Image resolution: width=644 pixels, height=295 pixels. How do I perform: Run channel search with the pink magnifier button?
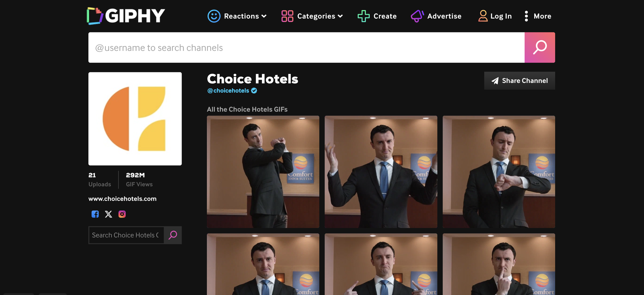coord(540,47)
